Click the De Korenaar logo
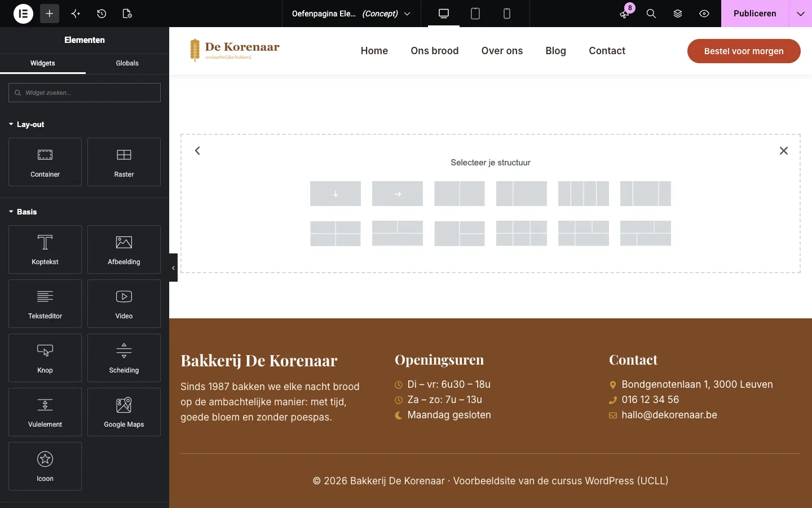Screen dimensions: 812x508 pos(235,50)
